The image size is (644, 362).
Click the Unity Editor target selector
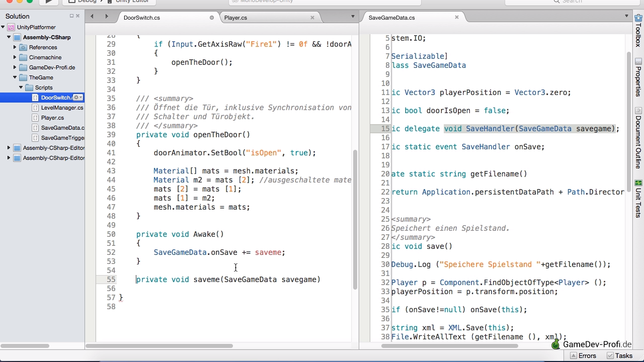pyautogui.click(x=128, y=2)
